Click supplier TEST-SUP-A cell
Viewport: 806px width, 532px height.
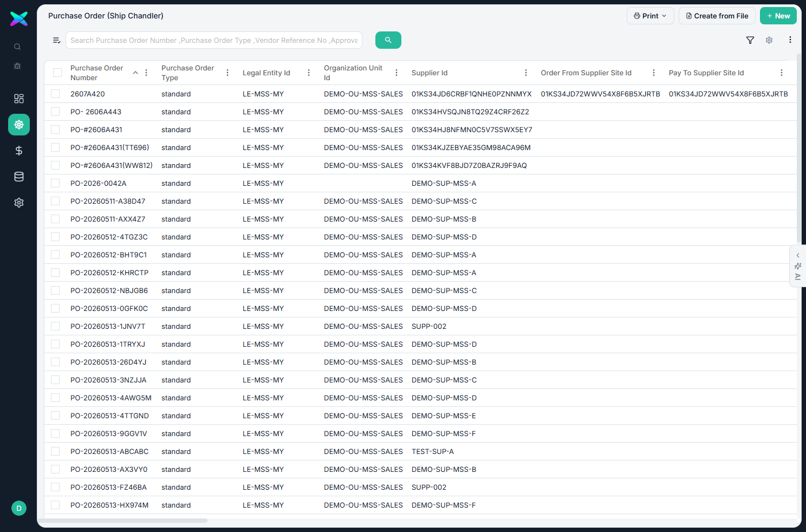pyautogui.click(x=433, y=451)
